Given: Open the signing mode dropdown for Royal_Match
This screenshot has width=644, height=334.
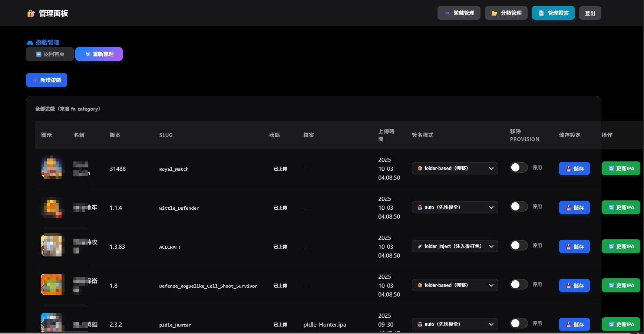Looking at the screenshot, I should (x=455, y=168).
